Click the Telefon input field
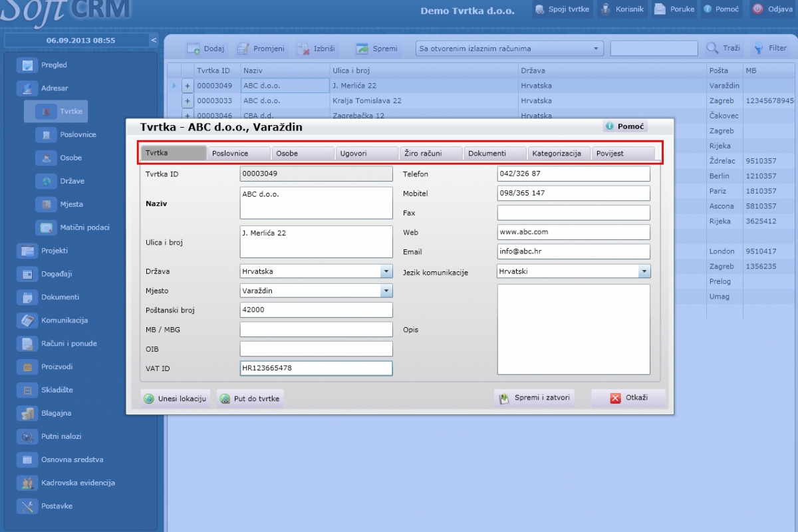This screenshot has width=798, height=532. pos(573,174)
